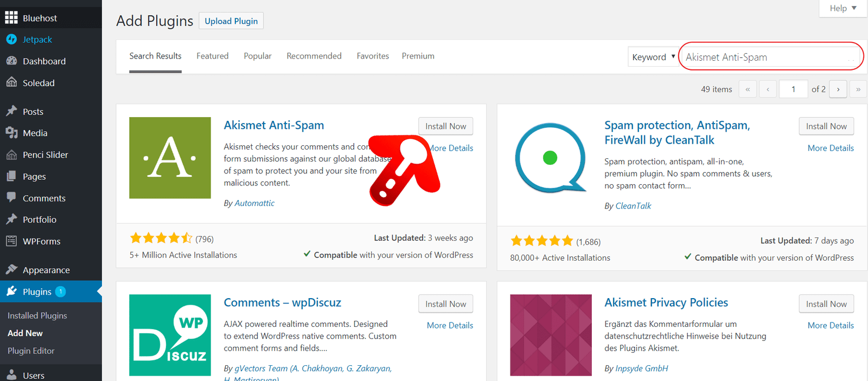Screen dimensions: 868x381
Task: Click the Bluehost grid icon
Action: pyautogui.click(x=11, y=18)
